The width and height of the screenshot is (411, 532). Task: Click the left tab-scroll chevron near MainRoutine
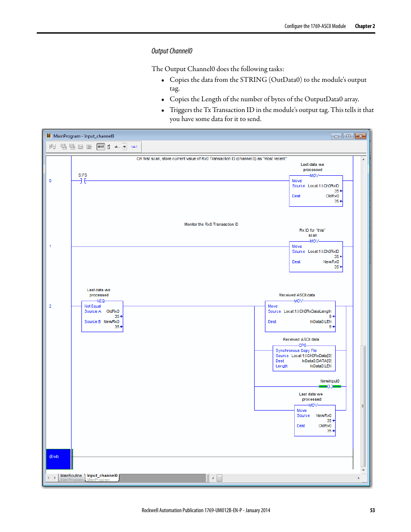pyautogui.click(x=49, y=477)
